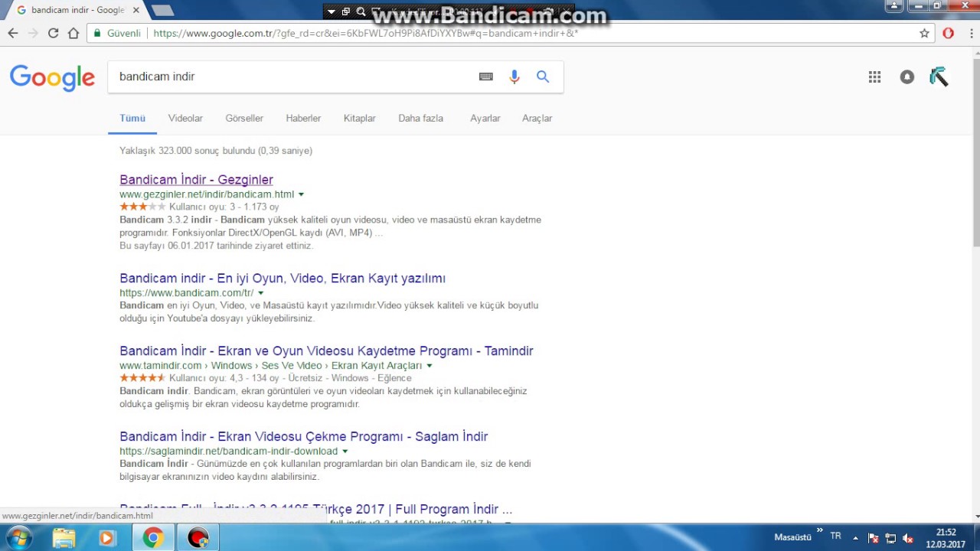Switch to Chrome in the taskbar
The width and height of the screenshot is (980, 551).
[x=153, y=538]
